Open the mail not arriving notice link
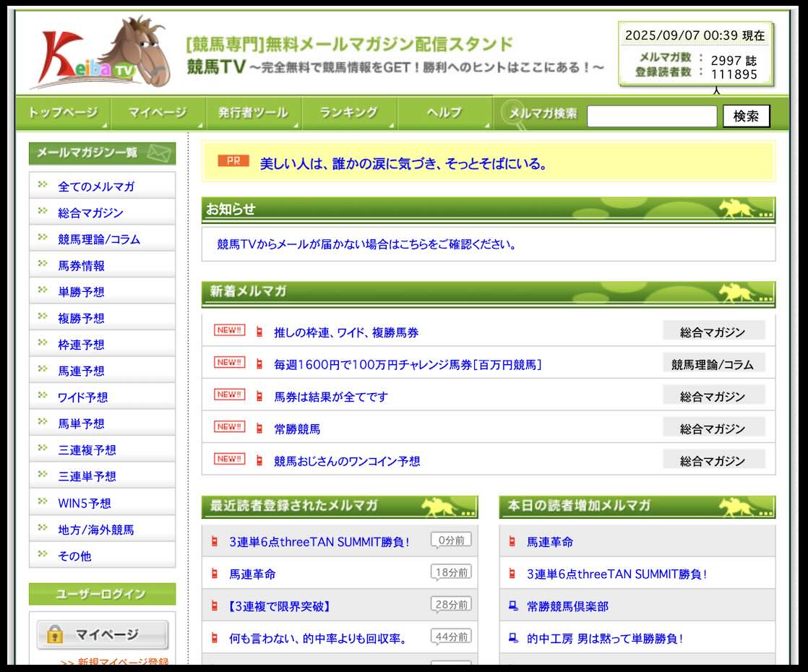This screenshot has width=808, height=672. (367, 244)
